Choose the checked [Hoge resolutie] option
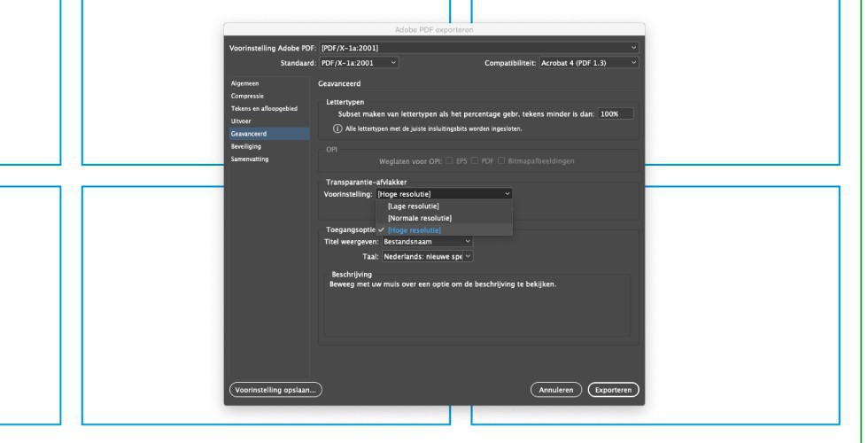 tap(444, 230)
